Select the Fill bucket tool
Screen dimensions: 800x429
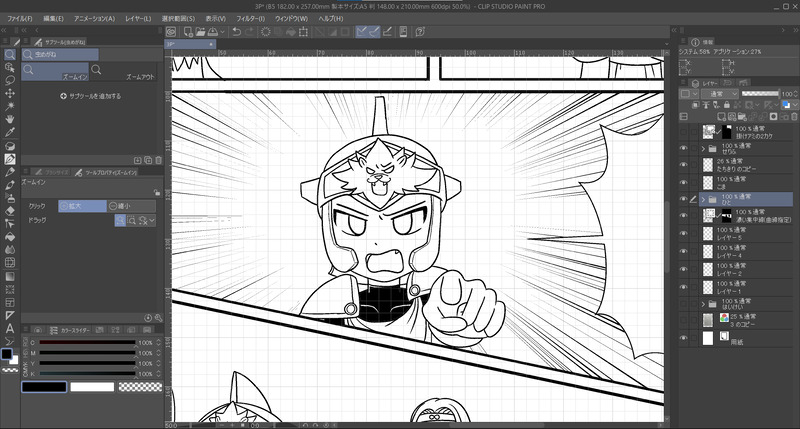coord(10,237)
